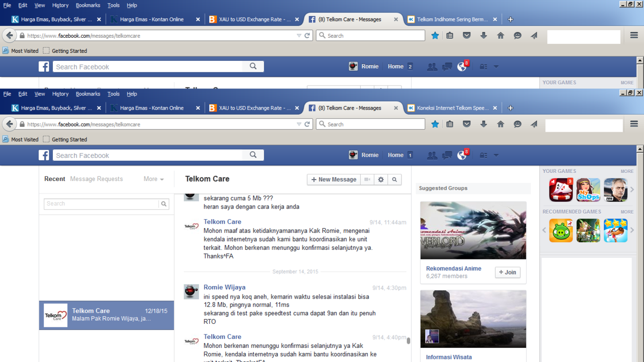Open Firefox hamburger menu in front window
Image resolution: width=644 pixels, height=362 pixels.
634,124
